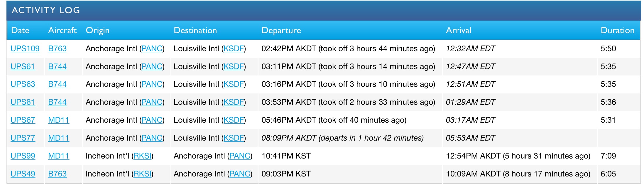Click the B763 aircraft link for UPS49

click(57, 174)
